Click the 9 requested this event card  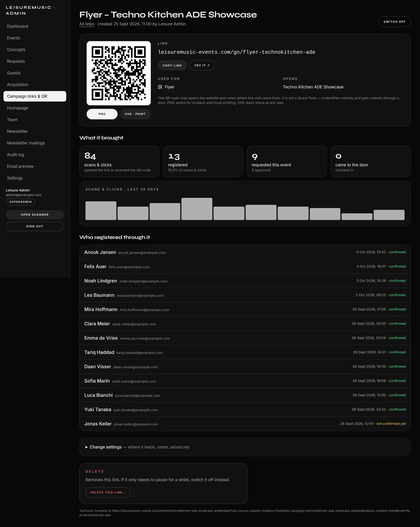point(287,161)
